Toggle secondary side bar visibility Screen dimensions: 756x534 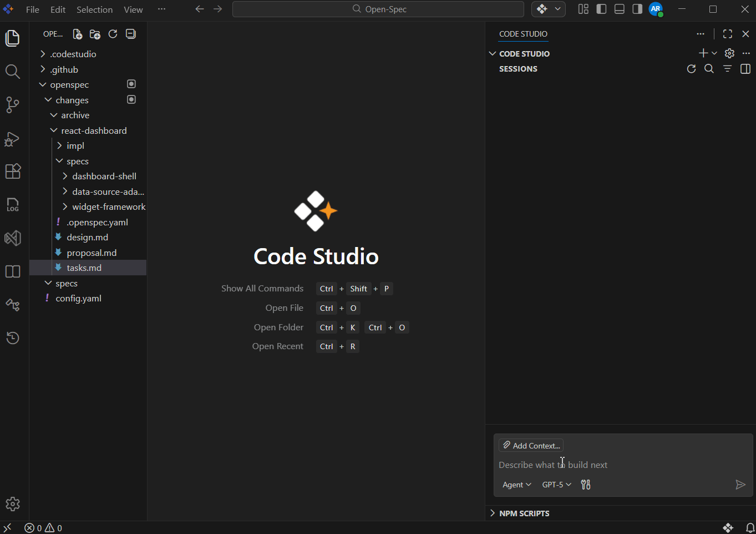637,9
